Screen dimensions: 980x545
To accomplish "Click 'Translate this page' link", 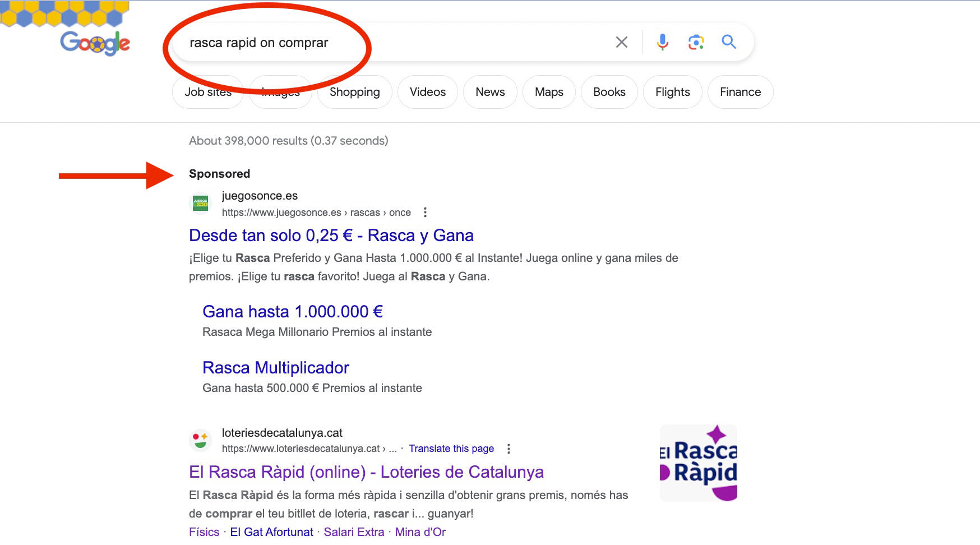I will pyautogui.click(x=451, y=449).
